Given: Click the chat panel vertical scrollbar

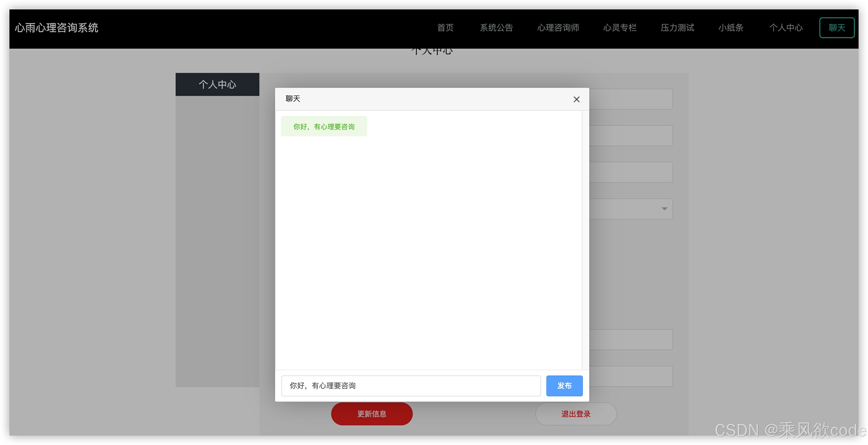Looking at the screenshot, I should pos(585,240).
